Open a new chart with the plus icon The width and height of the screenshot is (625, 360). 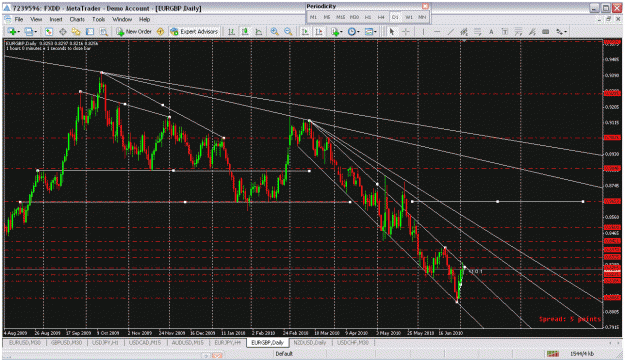coord(12,31)
